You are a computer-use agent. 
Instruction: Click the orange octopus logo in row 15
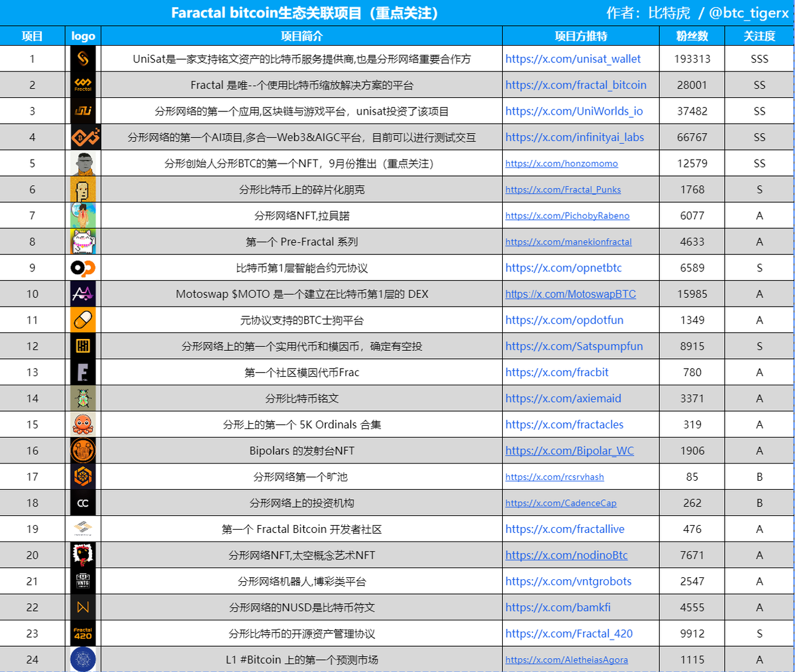[83, 425]
